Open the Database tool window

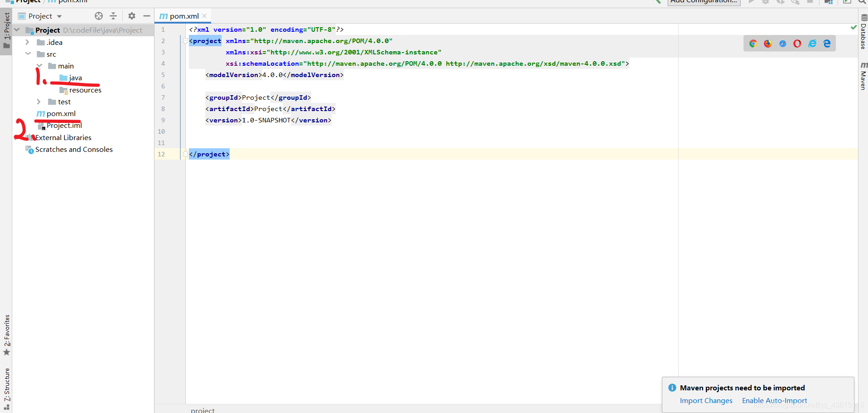863,32
